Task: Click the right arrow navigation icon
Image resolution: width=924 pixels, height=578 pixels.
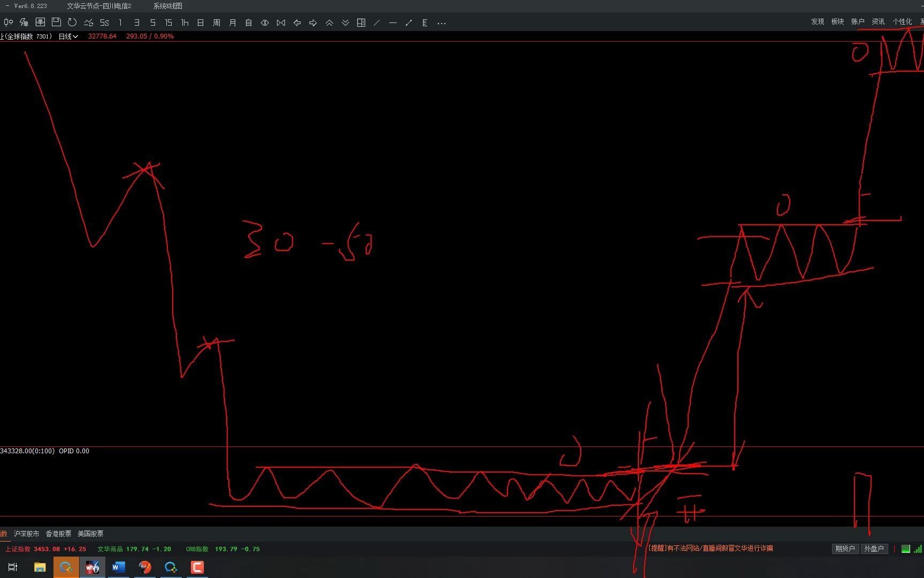Action: (x=313, y=22)
